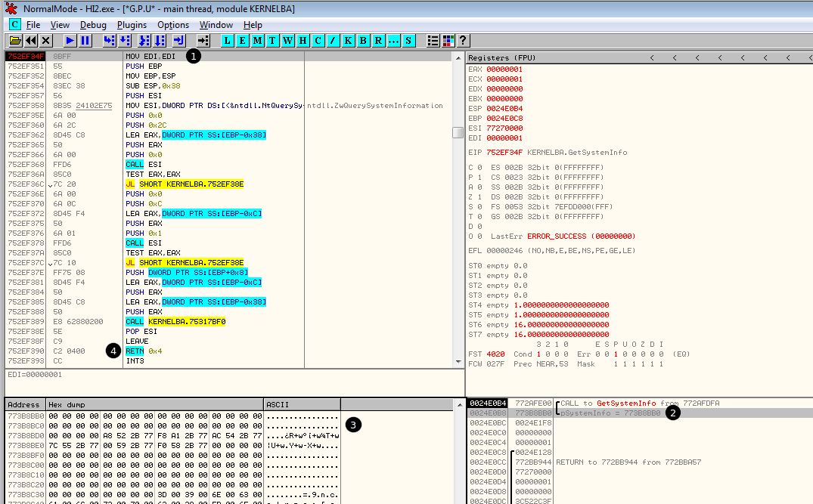Show Executable modules with E button

[x=242, y=40]
